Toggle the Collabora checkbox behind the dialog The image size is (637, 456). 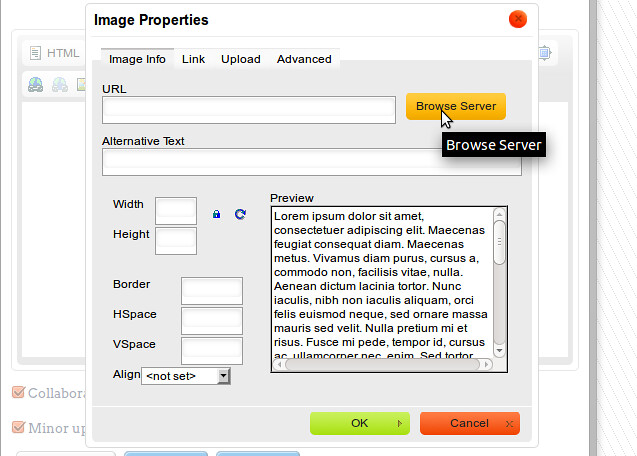tap(19, 392)
